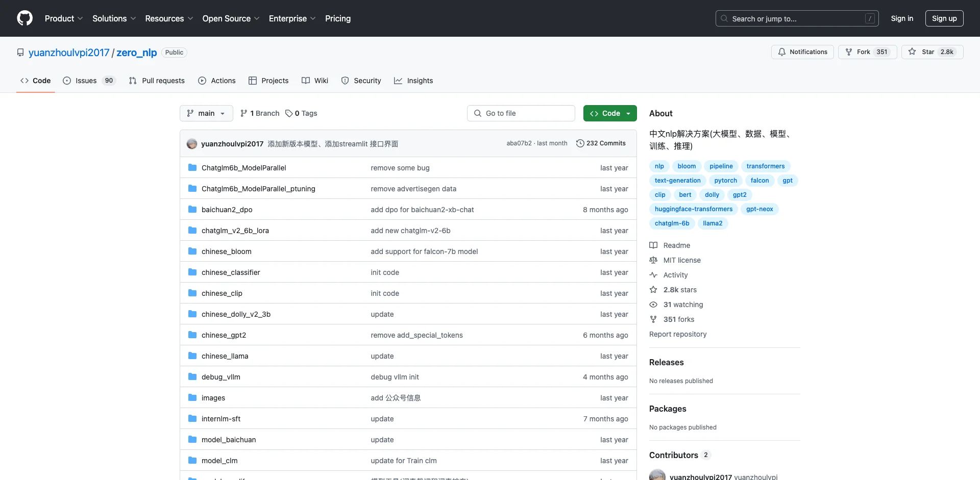Open the Issues tab
Image resolution: width=980 pixels, height=480 pixels.
89,81
